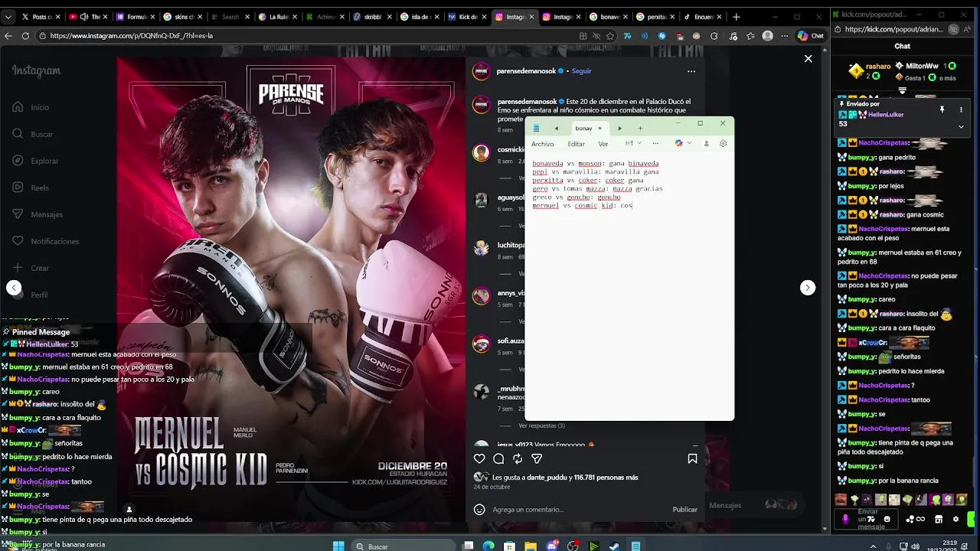Add a new Notepad tab

[x=640, y=128]
